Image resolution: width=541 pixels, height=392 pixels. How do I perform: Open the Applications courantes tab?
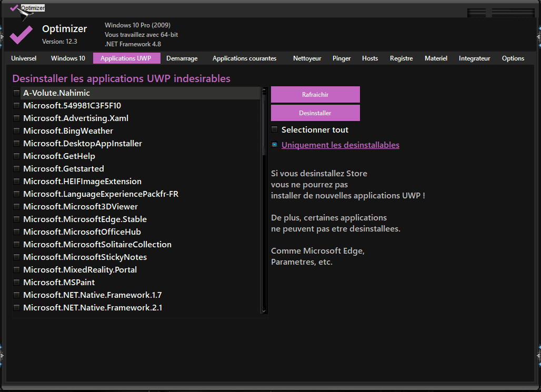(x=244, y=58)
